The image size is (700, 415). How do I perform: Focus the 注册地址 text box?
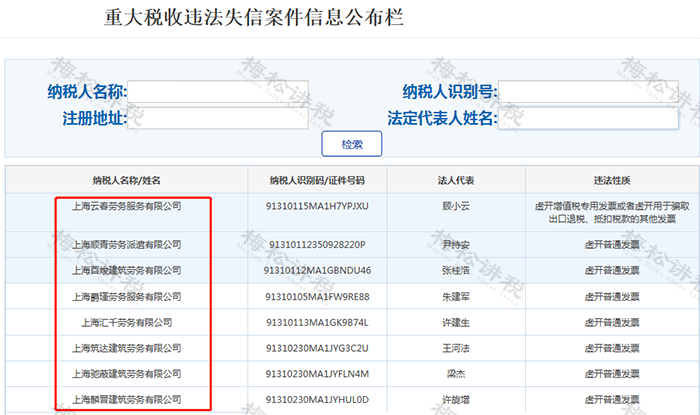tap(218, 118)
